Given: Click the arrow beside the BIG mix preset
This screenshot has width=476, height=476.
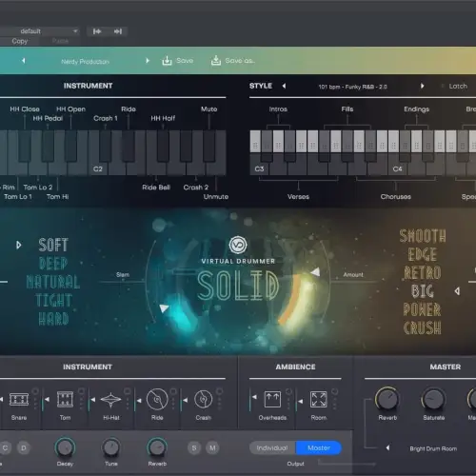Looking at the screenshot, I should (457, 291).
